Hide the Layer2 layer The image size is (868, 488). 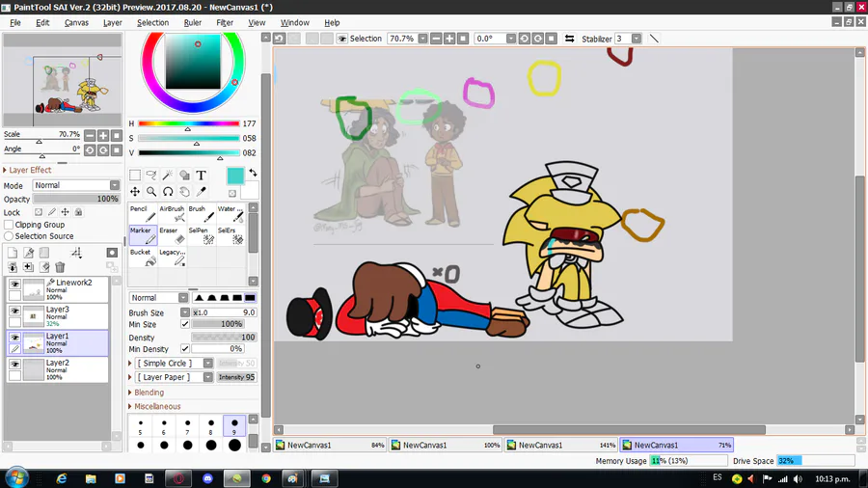pos(14,364)
